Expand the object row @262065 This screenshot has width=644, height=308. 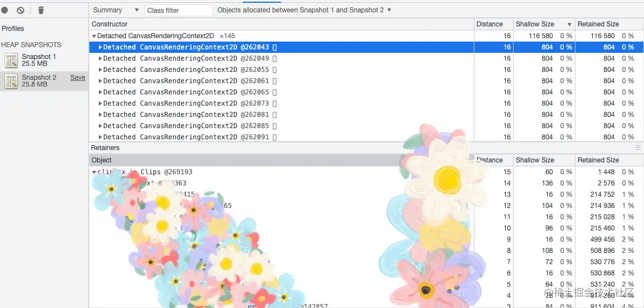(x=100, y=92)
